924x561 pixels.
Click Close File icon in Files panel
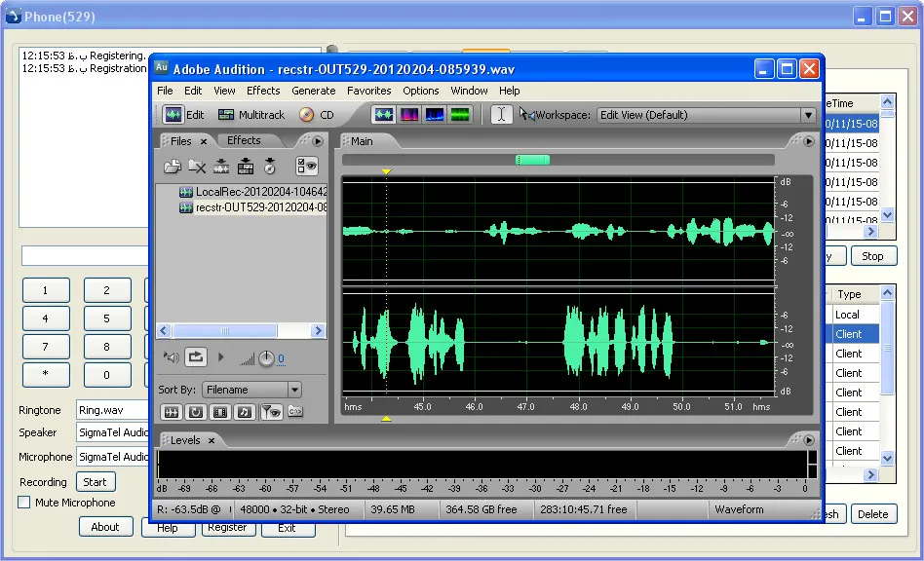197,167
